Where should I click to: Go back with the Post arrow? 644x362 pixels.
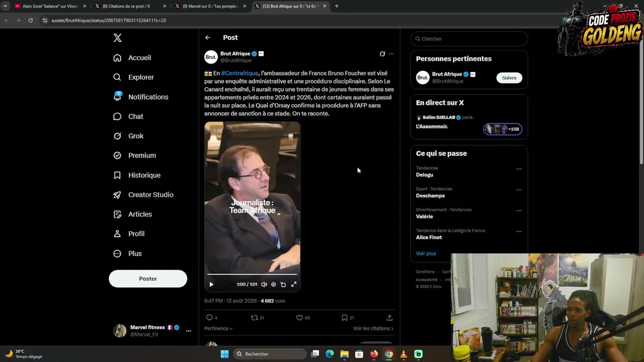tap(208, 38)
